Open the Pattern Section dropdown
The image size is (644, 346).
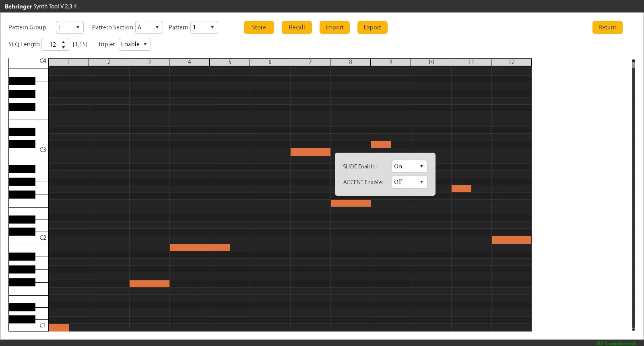click(x=149, y=27)
